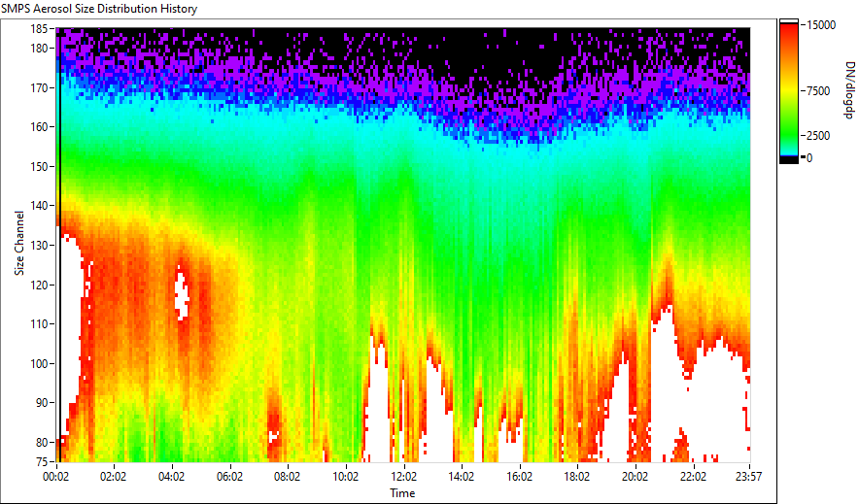
Task: Click the 14:02 time axis tick
Action: 462,477
